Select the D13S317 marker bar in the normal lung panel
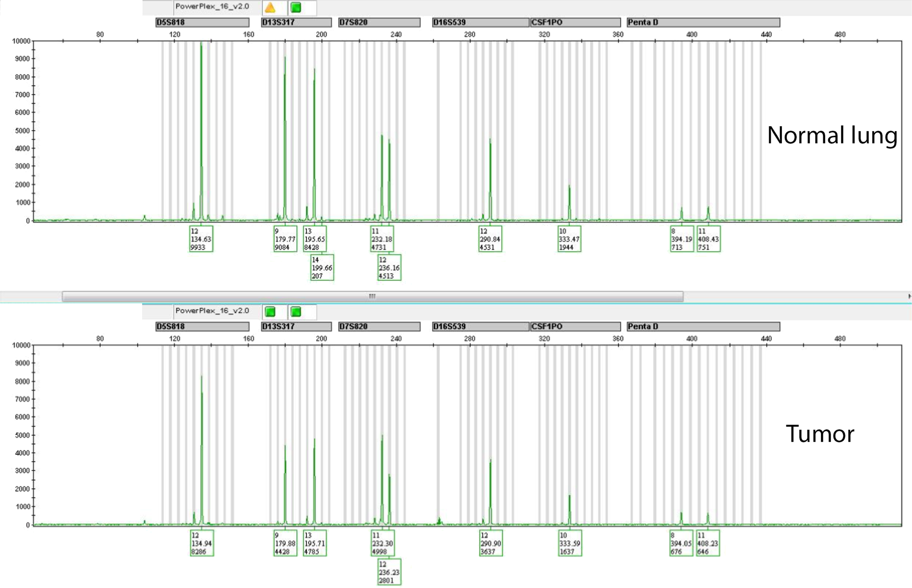Image resolution: width=912 pixels, height=588 pixels. (296, 22)
